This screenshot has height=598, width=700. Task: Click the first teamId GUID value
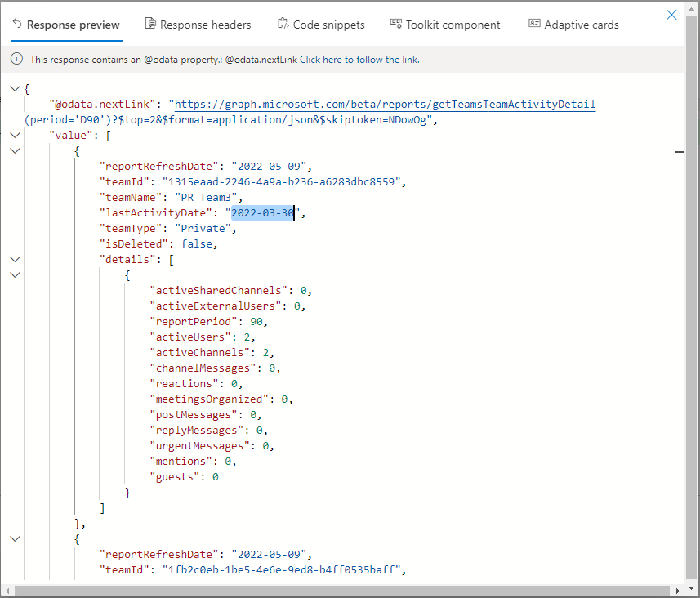pyautogui.click(x=283, y=182)
